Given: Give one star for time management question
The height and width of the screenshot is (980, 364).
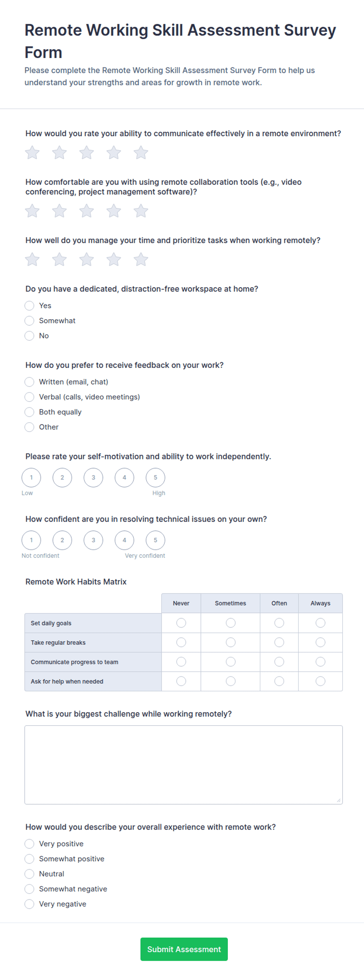Looking at the screenshot, I should tap(32, 259).
